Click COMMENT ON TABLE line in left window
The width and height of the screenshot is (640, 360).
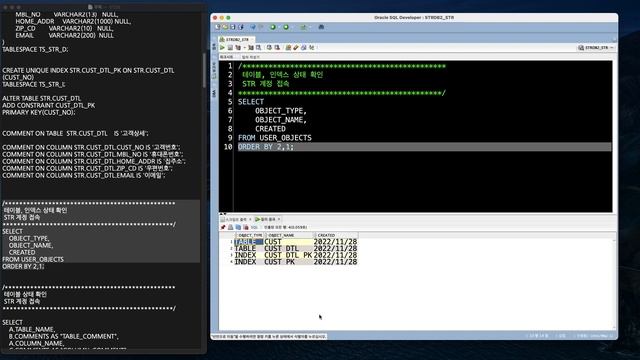75,133
